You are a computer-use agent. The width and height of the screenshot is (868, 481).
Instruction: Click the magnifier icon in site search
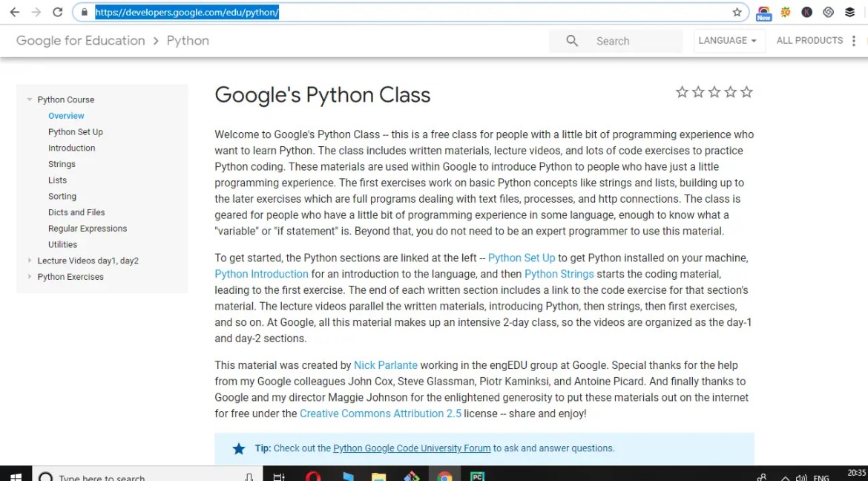coord(573,40)
